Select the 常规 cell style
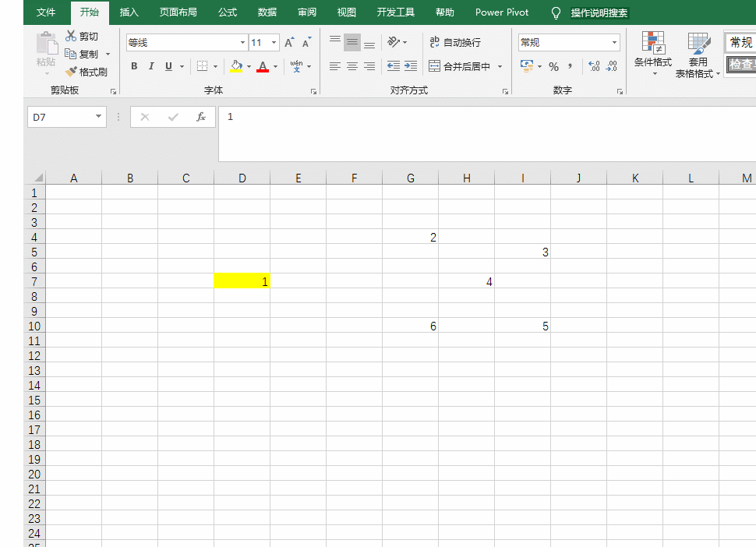The height and width of the screenshot is (547, 756). coord(740,42)
